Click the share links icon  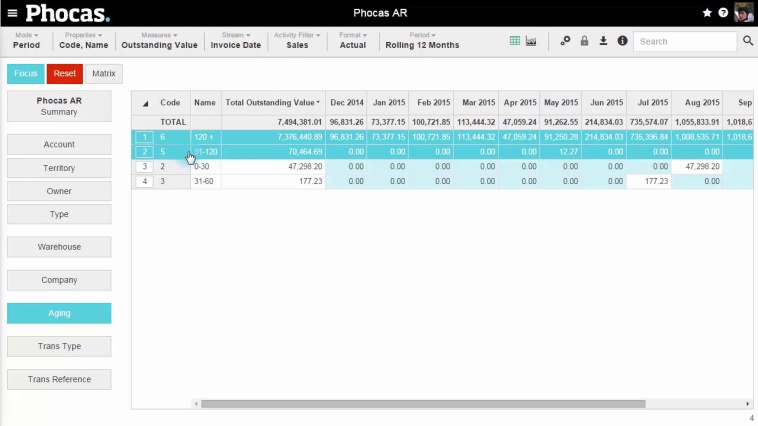(565, 41)
